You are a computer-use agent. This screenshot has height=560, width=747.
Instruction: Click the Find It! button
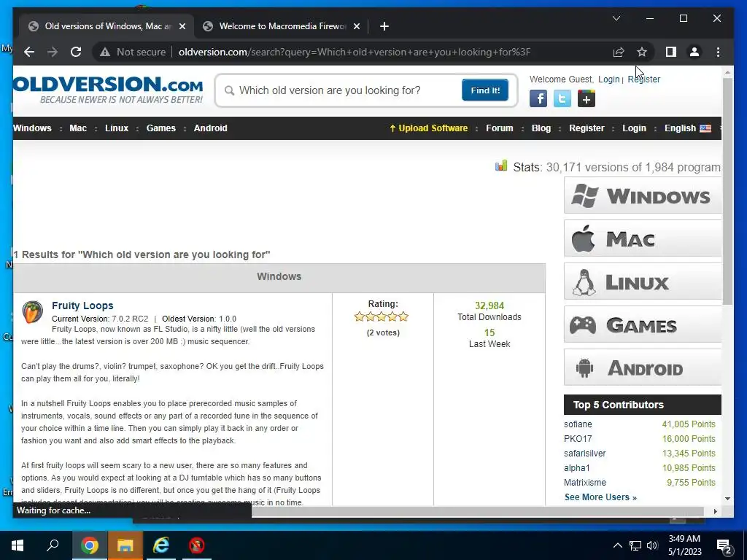pos(485,90)
